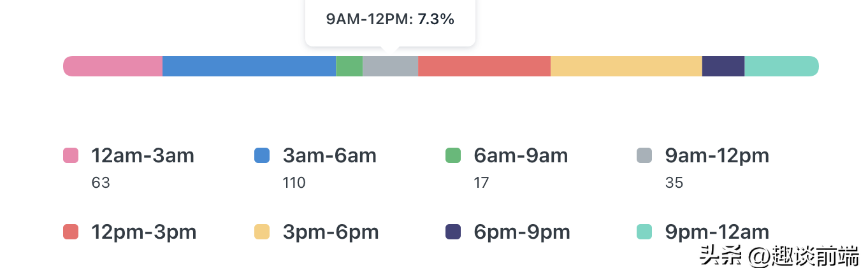Click the 9AM-12PM: 7.3% tooltip
The height and width of the screenshot is (275, 868).
pyautogui.click(x=390, y=20)
